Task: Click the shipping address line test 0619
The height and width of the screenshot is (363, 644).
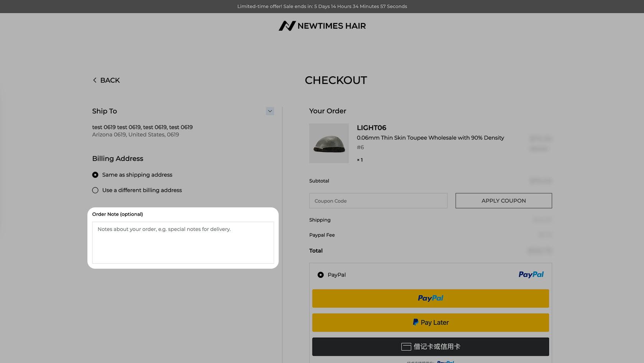Action: click(142, 127)
